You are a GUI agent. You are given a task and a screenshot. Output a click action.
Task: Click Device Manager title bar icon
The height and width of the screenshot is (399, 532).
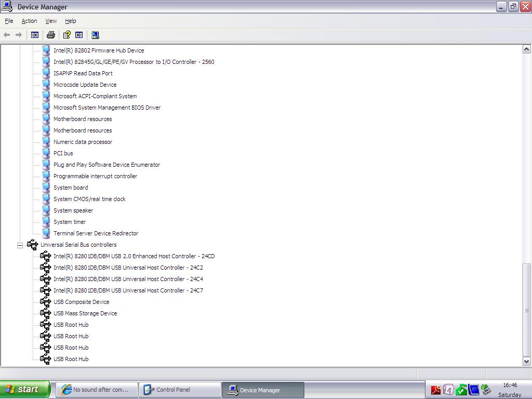pyautogui.click(x=7, y=6)
